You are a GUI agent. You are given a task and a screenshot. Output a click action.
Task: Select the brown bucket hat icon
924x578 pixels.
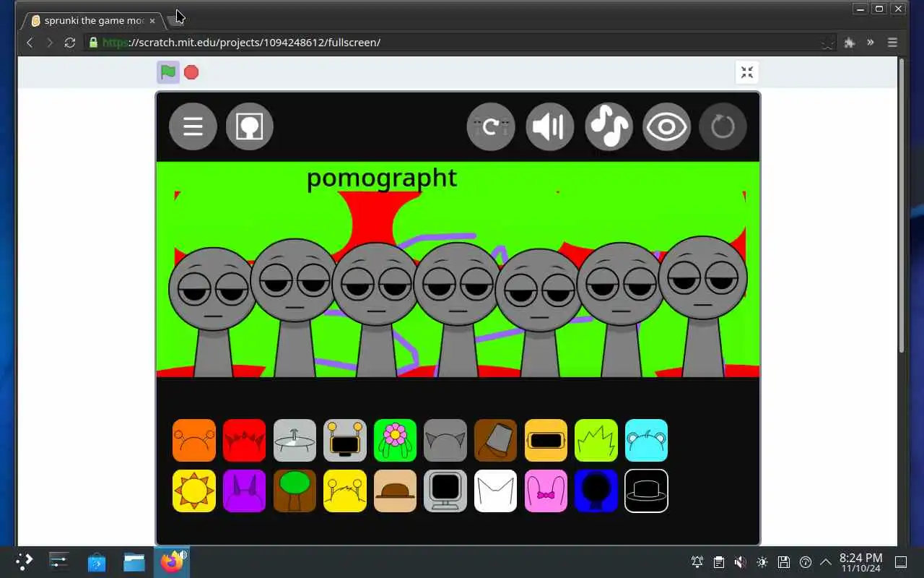point(496,440)
